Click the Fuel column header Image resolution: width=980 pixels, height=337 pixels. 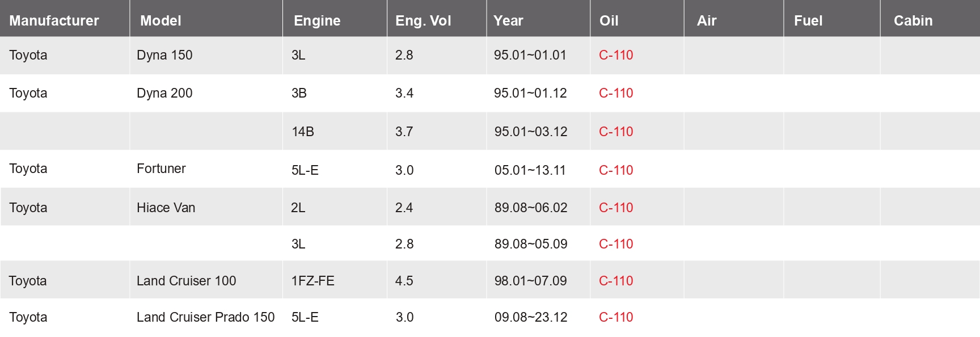808,21
